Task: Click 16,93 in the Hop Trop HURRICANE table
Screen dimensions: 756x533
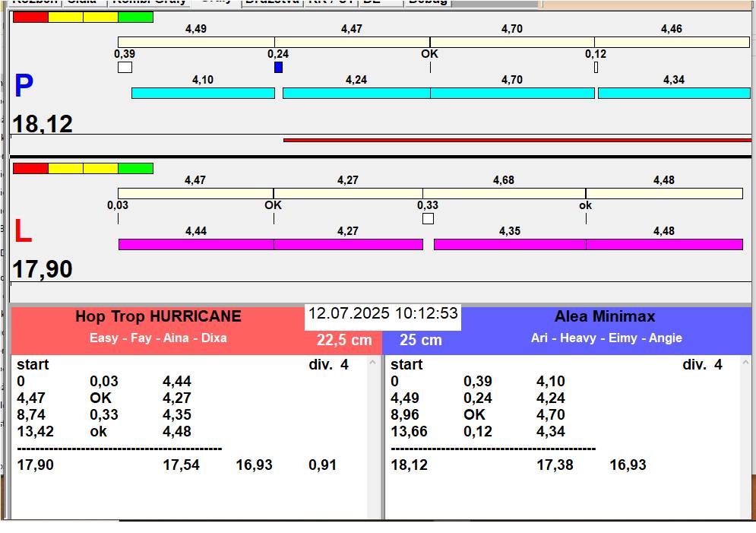Action: 254,465
